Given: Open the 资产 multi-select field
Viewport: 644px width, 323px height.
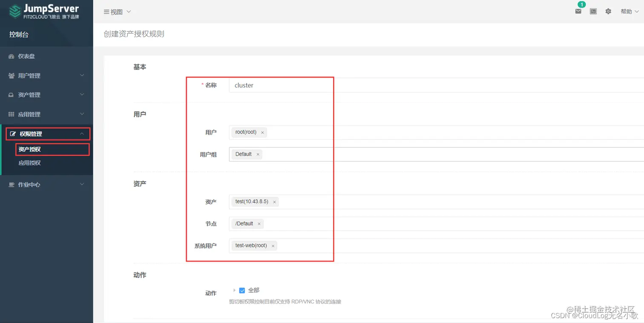Looking at the screenshot, I should (436, 202).
